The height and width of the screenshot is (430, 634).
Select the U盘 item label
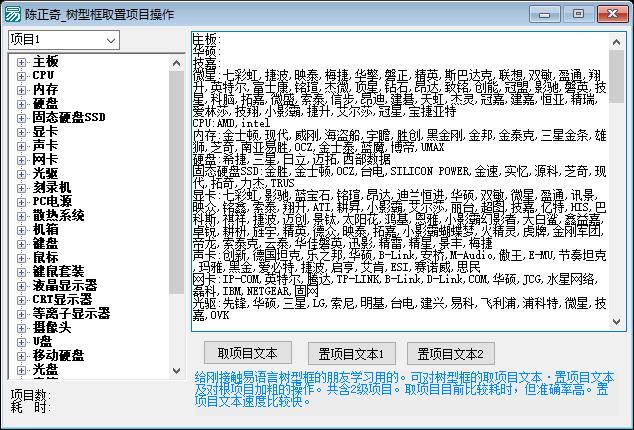coord(42,342)
